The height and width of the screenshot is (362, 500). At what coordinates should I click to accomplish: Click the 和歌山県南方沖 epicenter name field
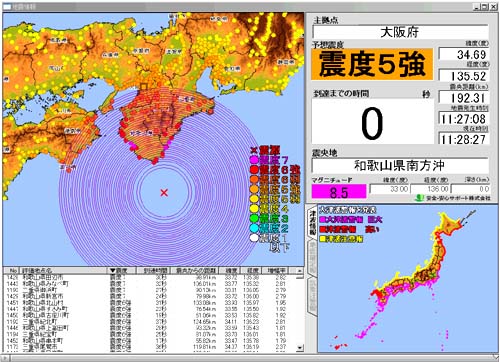(x=400, y=165)
